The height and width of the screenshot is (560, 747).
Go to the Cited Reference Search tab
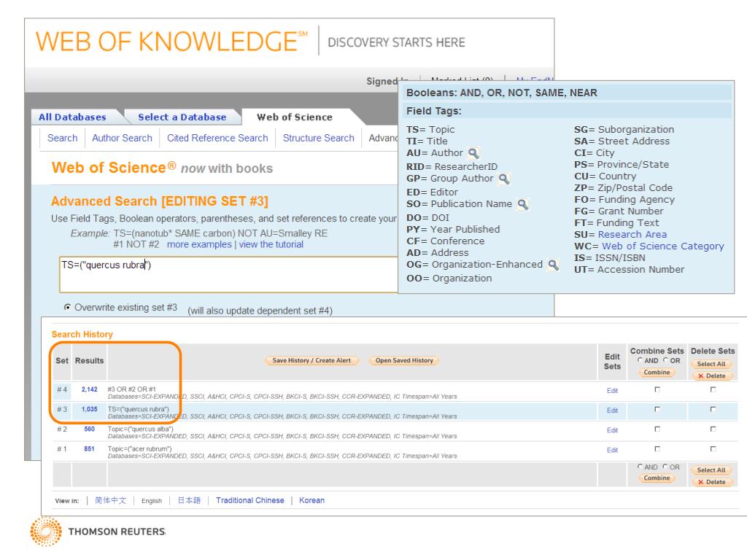coord(217,138)
